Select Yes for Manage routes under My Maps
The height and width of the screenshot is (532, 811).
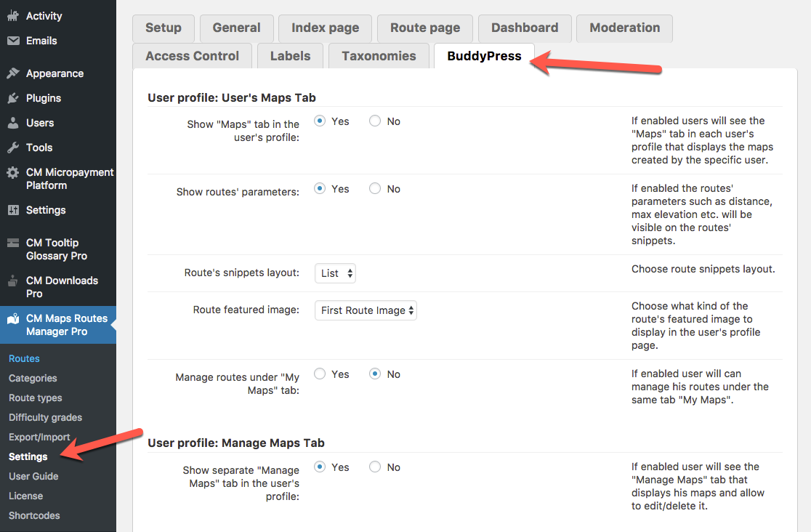320,374
